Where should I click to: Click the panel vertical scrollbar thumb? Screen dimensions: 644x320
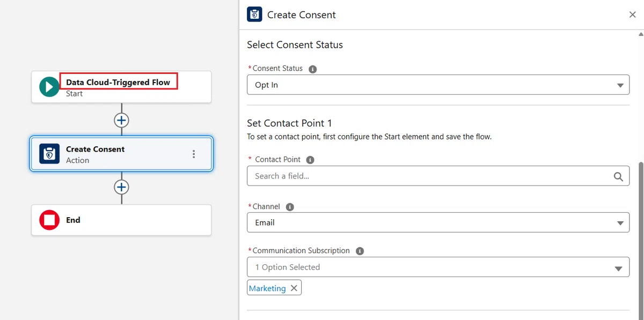coord(640,240)
